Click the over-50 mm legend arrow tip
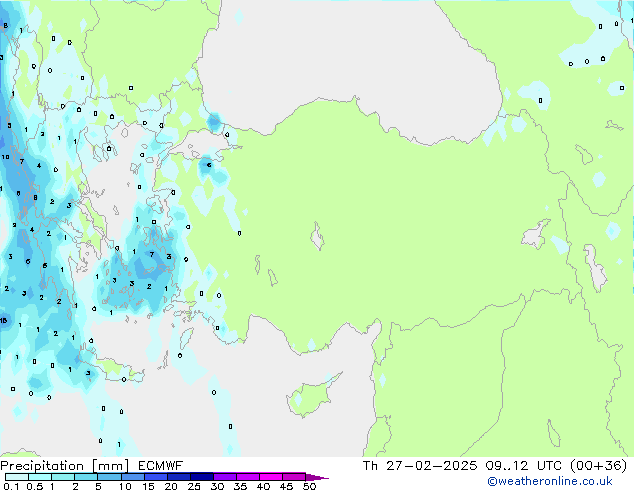The height and width of the screenshot is (490, 634). coord(317,477)
